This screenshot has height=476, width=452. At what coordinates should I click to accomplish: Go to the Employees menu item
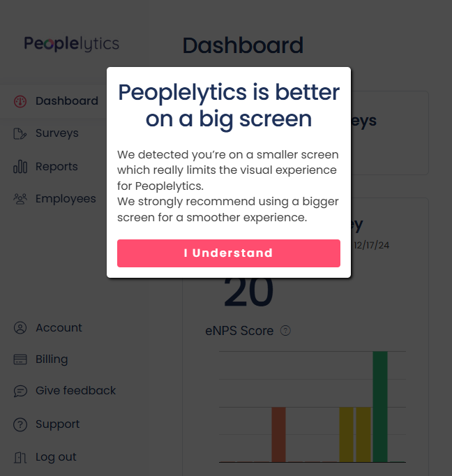(66, 199)
